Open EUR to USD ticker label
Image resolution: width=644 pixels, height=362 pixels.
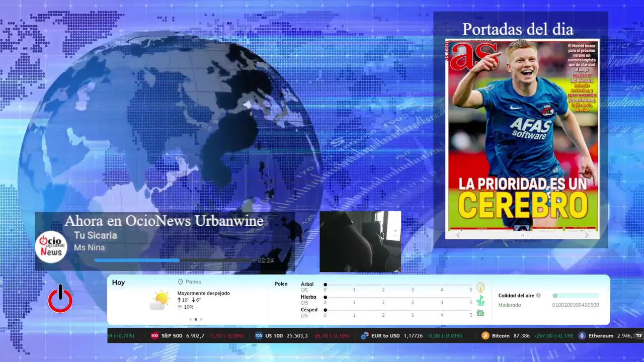pyautogui.click(x=385, y=336)
